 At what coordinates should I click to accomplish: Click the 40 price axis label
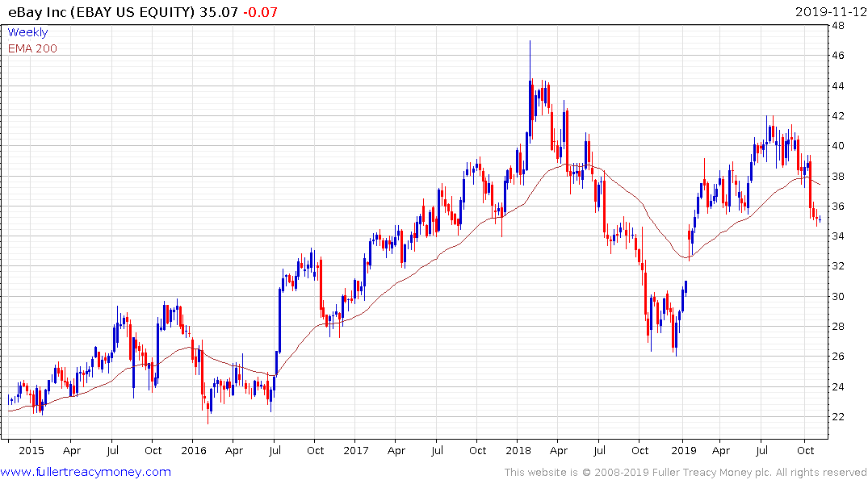pyautogui.click(x=837, y=146)
